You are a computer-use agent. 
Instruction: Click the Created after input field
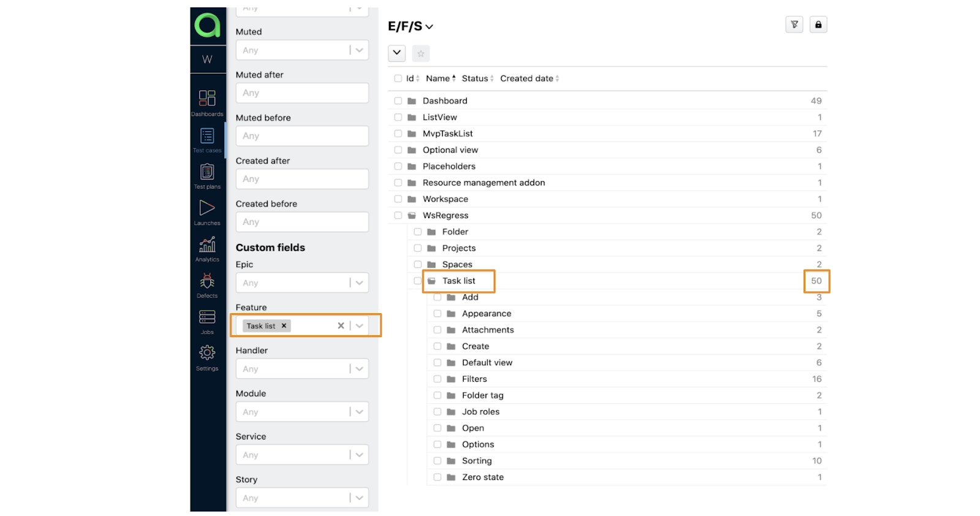[x=302, y=179]
